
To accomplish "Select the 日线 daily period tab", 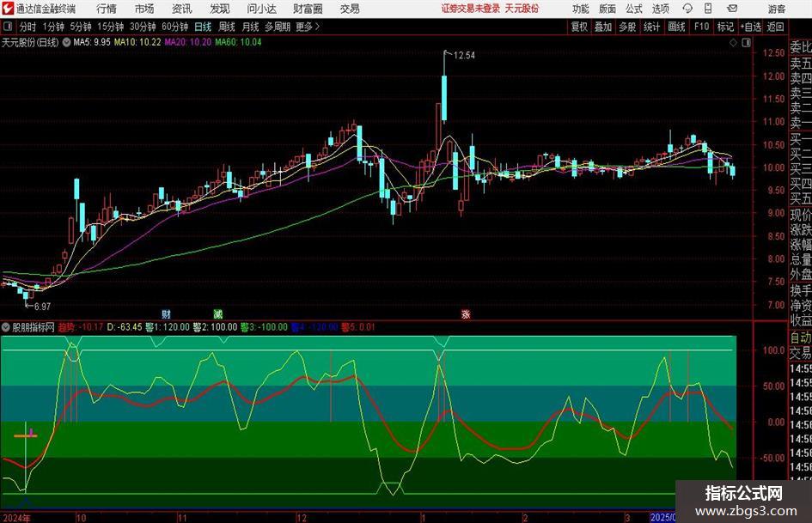I will click(203, 27).
